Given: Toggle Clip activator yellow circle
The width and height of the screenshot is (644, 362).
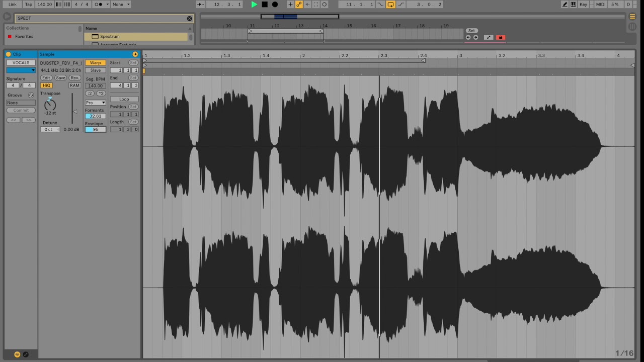Looking at the screenshot, I should tap(9, 54).
